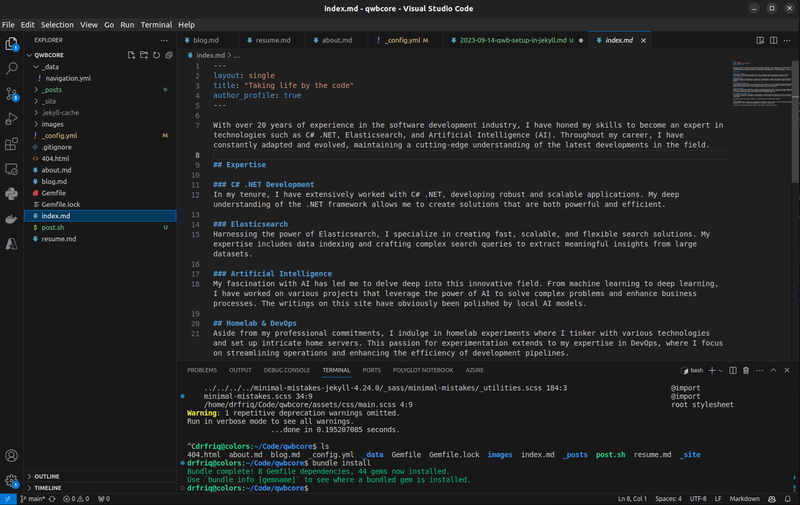This screenshot has height=505, width=800.
Task: Switch to the DEBUG CONSOLE tab
Action: (x=287, y=370)
